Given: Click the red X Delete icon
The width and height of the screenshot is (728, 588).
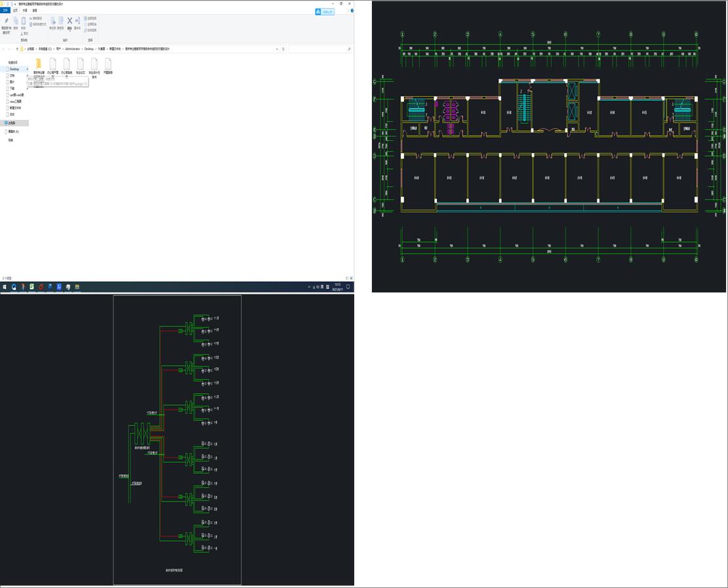Looking at the screenshot, I should (70, 22).
